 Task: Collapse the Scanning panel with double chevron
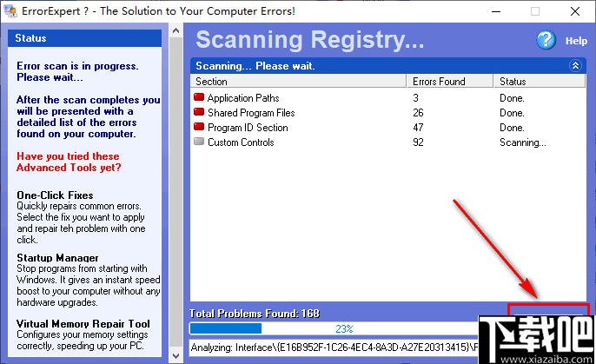click(x=575, y=66)
